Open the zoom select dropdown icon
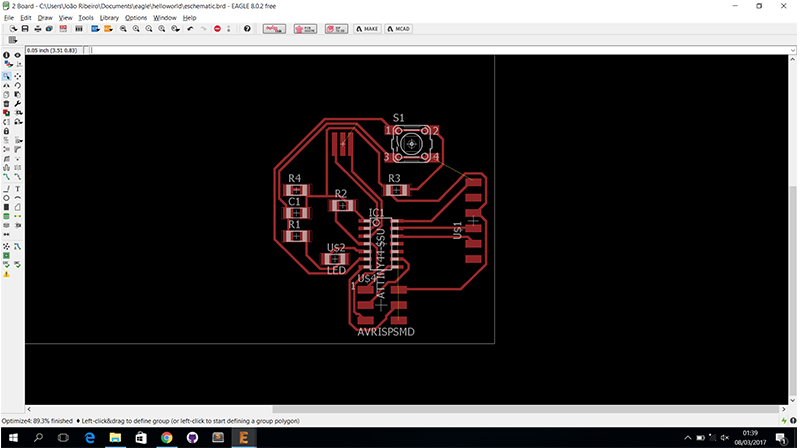 click(x=176, y=29)
